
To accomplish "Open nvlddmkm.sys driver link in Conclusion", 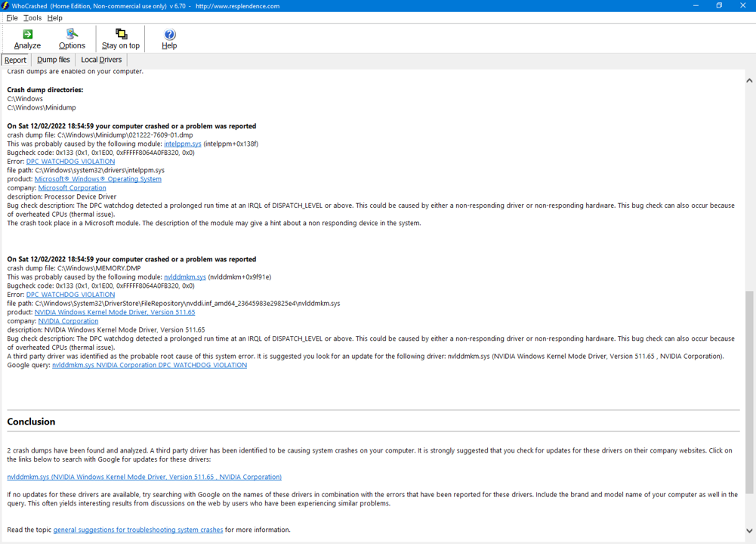I will [144, 477].
